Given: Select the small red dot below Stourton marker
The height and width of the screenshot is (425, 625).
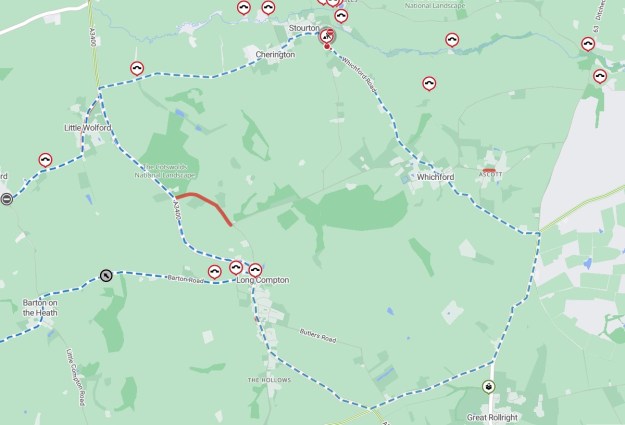Looking at the screenshot, I should pos(327,47).
